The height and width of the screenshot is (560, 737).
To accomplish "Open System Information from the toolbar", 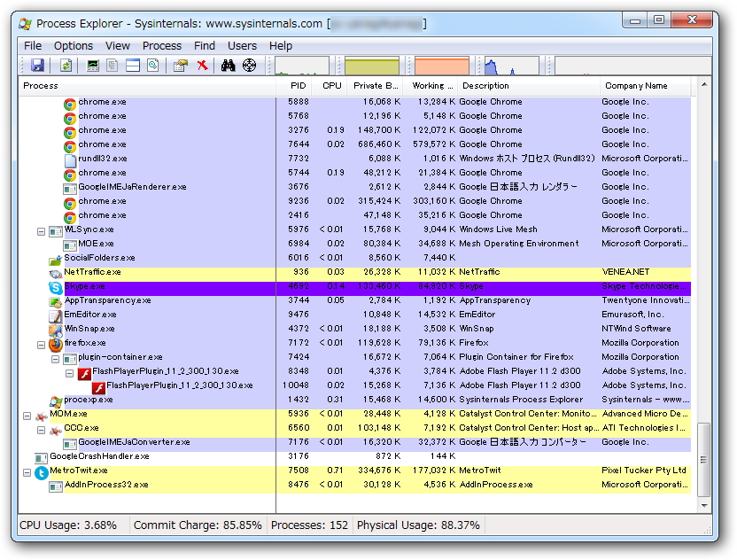I will (x=90, y=65).
